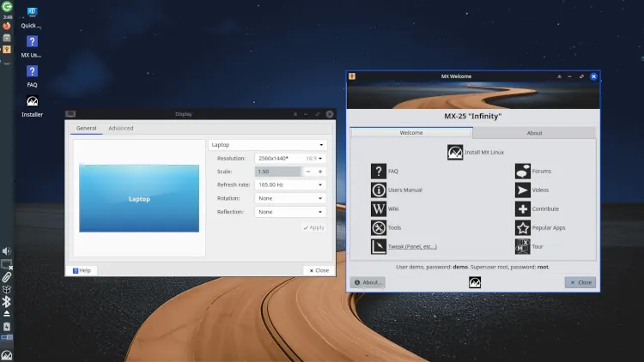
Task: Click the green logout icon in the panel
Action: click(x=7, y=6)
